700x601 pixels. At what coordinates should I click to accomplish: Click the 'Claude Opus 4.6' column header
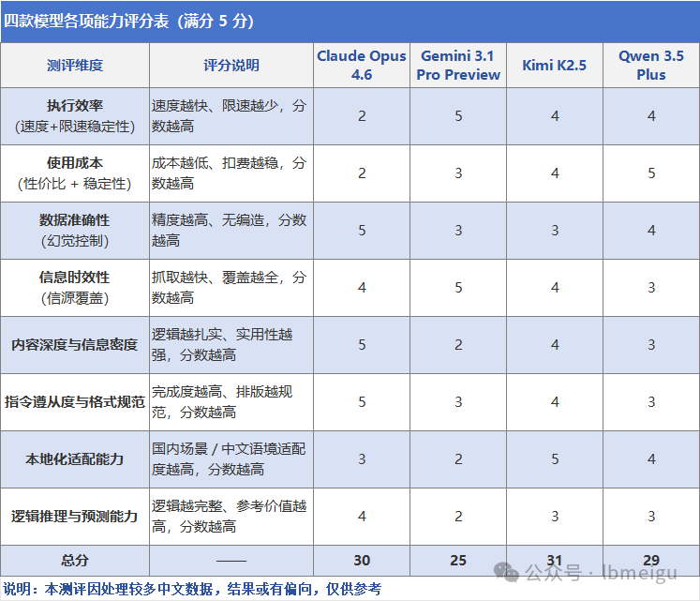pyautogui.click(x=362, y=66)
